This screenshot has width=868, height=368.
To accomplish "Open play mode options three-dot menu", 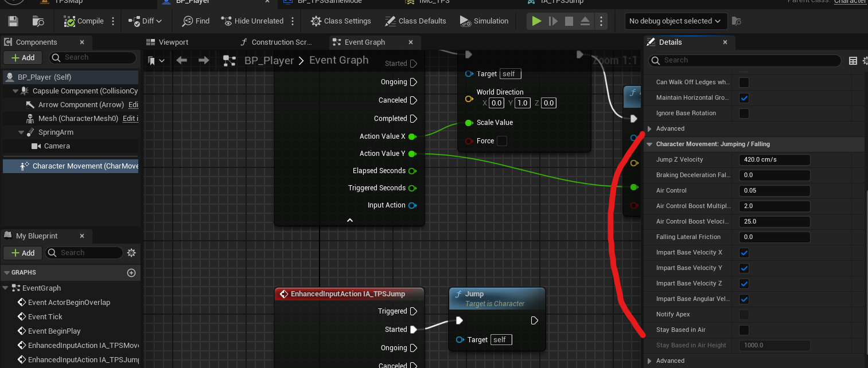I will [601, 21].
